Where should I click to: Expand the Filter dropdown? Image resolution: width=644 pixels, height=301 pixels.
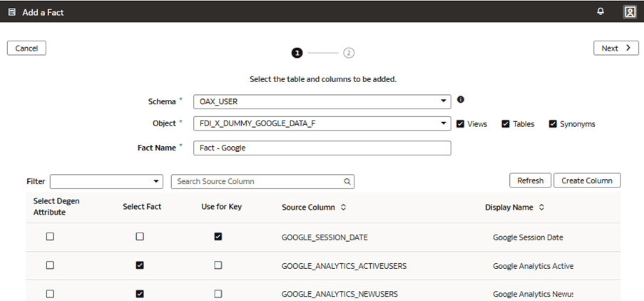(x=157, y=182)
